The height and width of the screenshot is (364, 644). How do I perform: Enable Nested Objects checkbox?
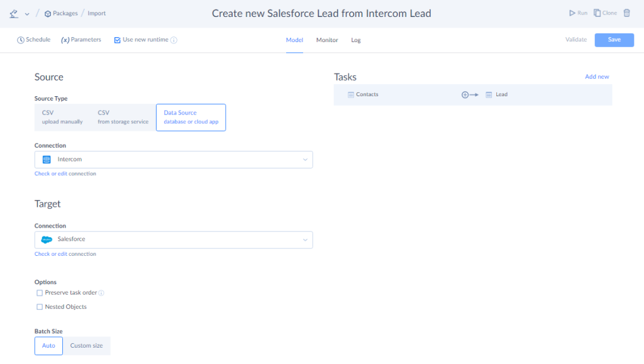40,307
